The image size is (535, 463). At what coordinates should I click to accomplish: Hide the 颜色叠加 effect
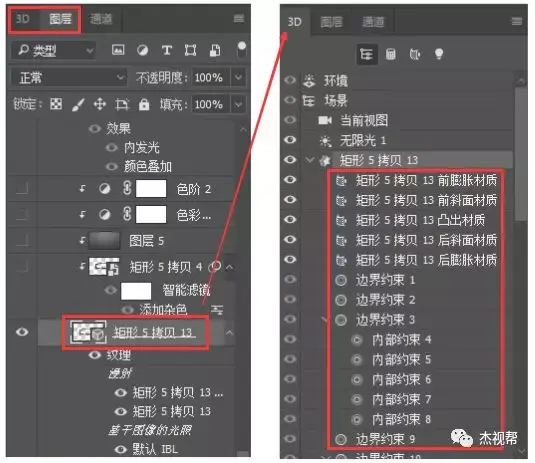[x=111, y=167]
